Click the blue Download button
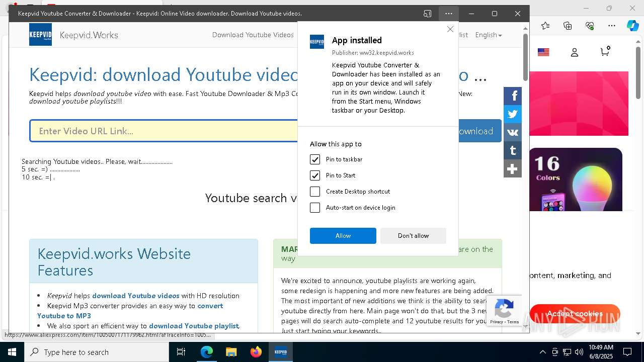 (x=479, y=131)
